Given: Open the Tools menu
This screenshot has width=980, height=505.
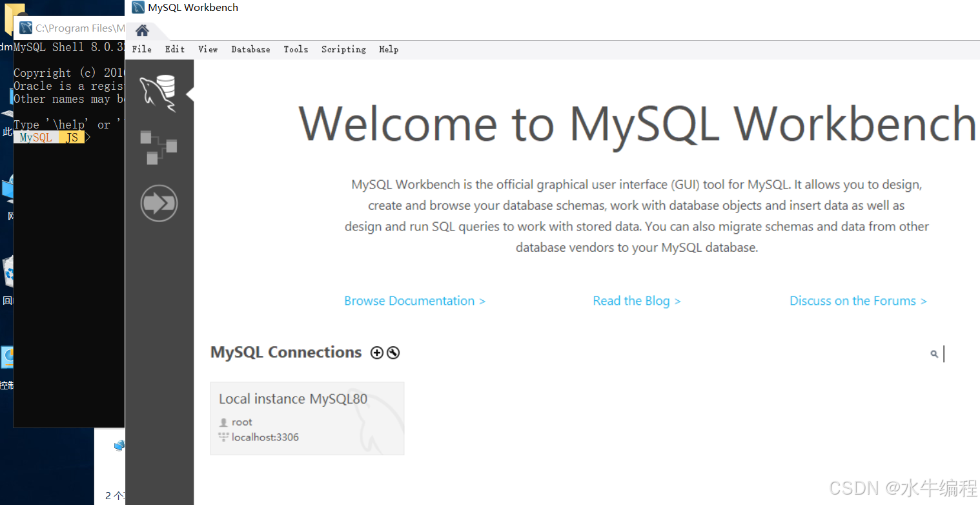Looking at the screenshot, I should tap(296, 49).
